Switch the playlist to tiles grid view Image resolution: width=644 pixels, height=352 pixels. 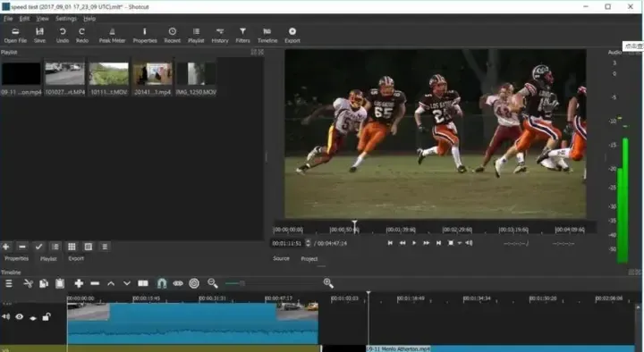72,247
